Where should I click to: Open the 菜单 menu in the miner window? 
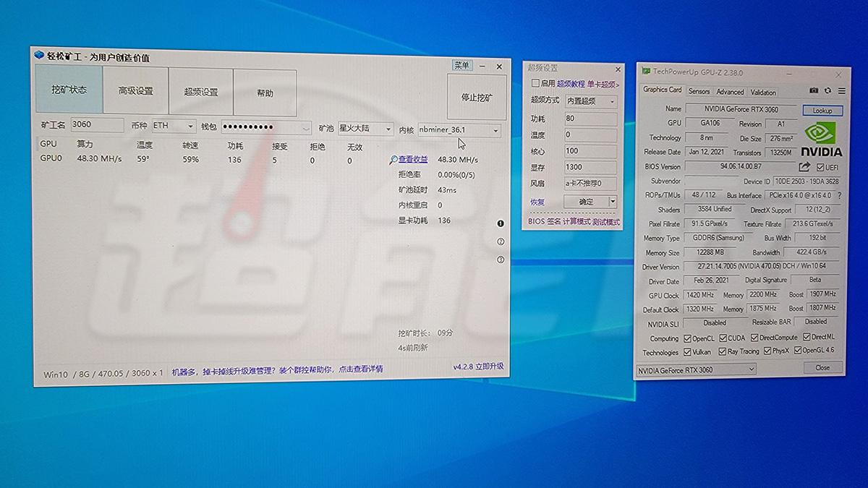click(x=461, y=64)
